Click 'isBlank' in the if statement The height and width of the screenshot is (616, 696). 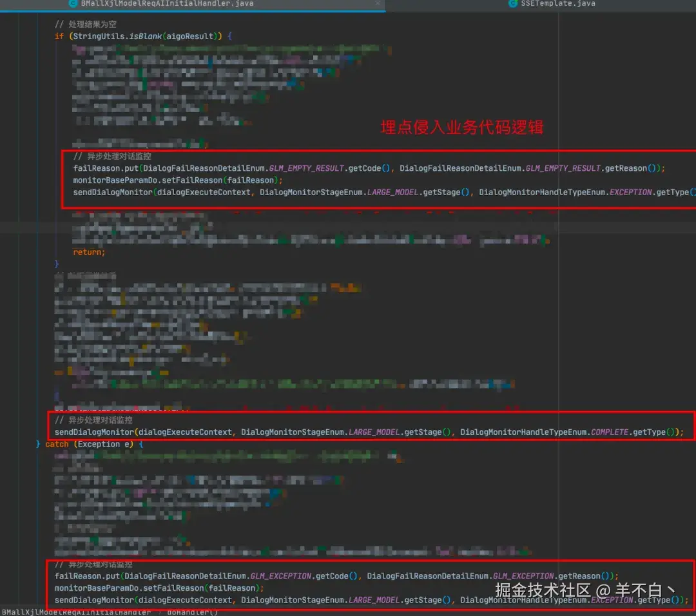[145, 36]
